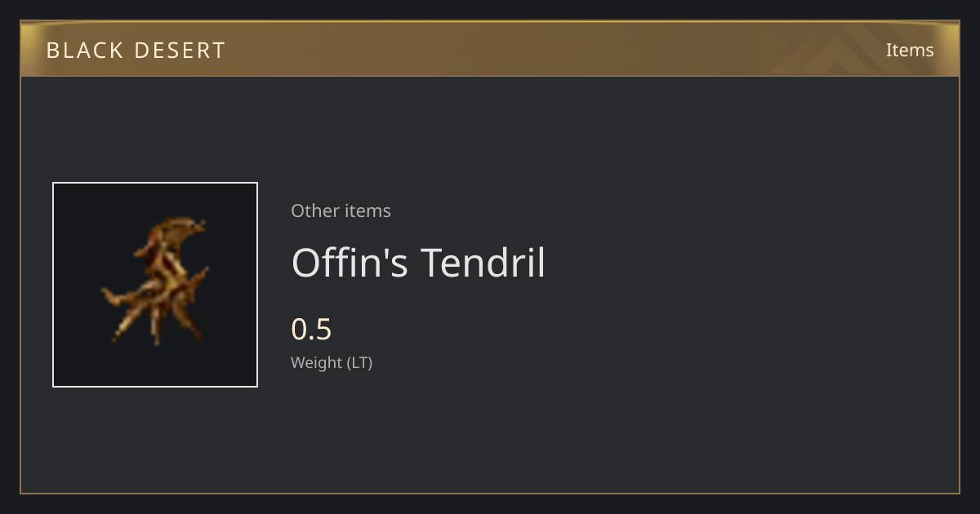The width and height of the screenshot is (980, 514).
Task: Click the white-bordered item image frame
Action: [x=155, y=285]
